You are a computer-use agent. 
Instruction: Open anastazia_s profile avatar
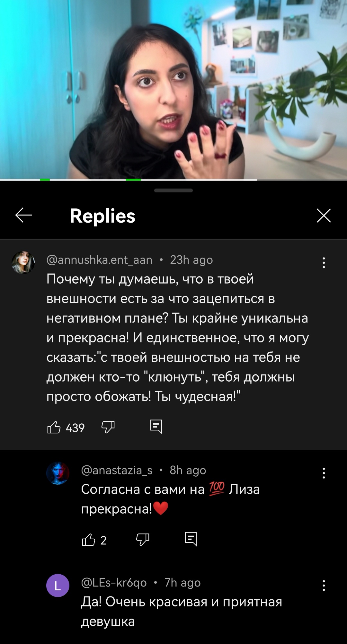pos(58,473)
